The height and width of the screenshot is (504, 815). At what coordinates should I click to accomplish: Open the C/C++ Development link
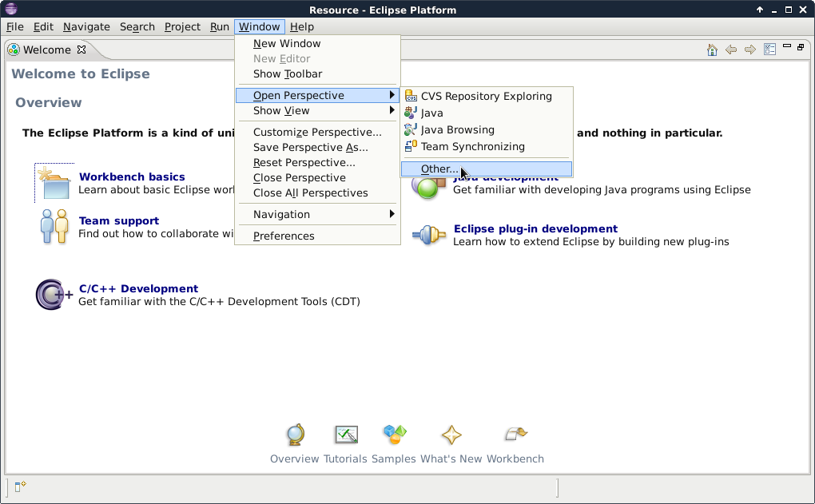coord(138,288)
